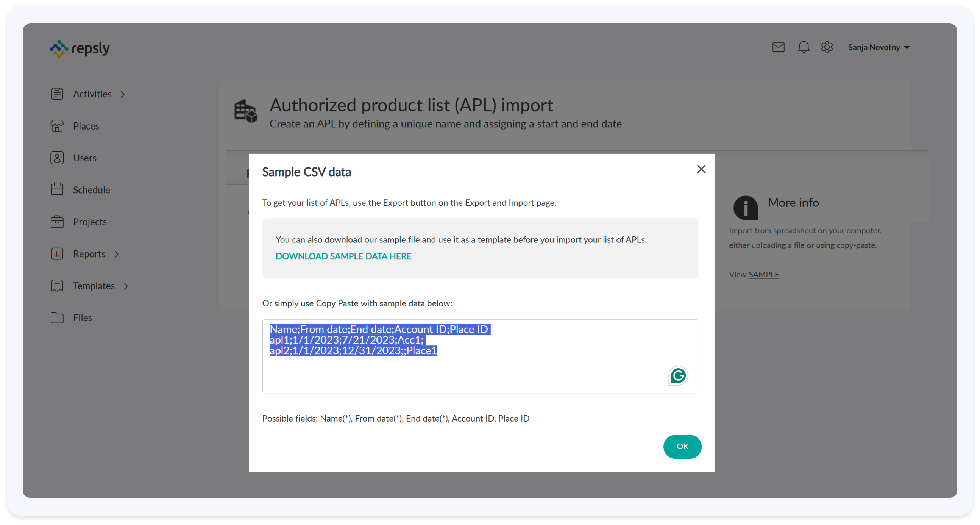Close the Sample CSV data dialog

click(x=701, y=169)
